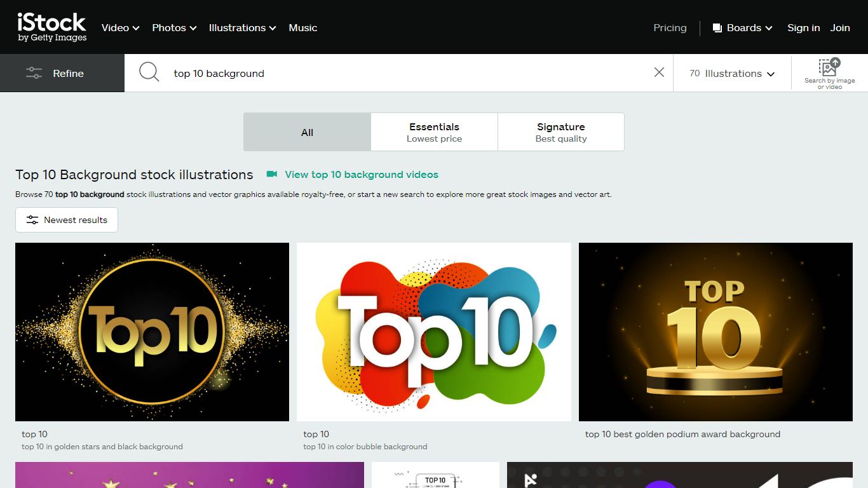This screenshot has height=488, width=868.
Task: Expand the Boards dropdown chevron
Action: click(769, 29)
